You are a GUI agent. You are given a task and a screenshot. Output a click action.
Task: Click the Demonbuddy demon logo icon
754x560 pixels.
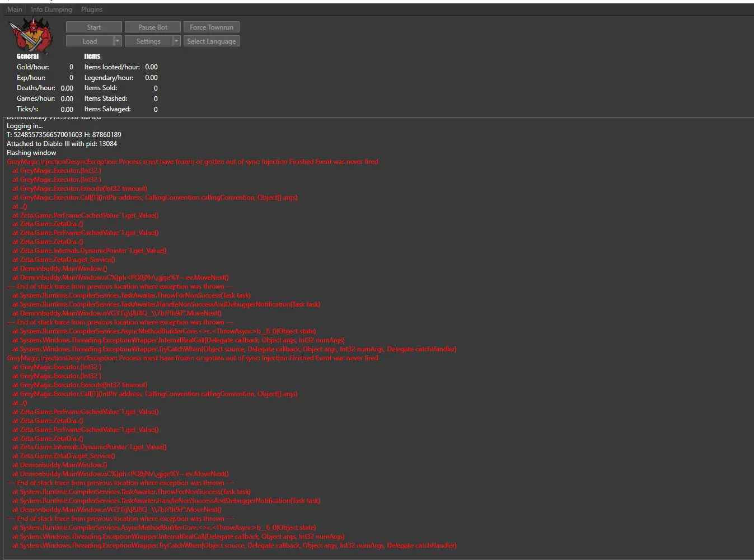click(x=32, y=35)
